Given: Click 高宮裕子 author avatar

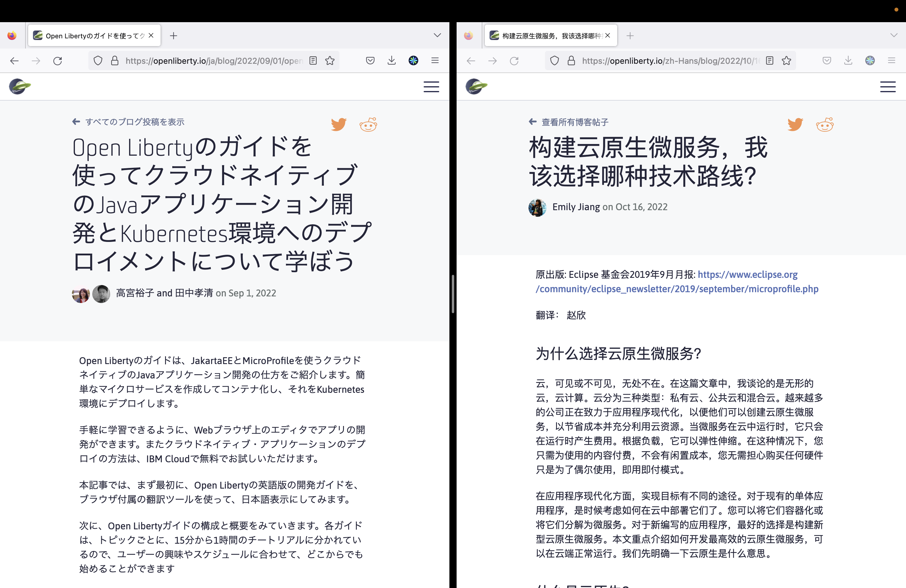Looking at the screenshot, I should [81, 294].
